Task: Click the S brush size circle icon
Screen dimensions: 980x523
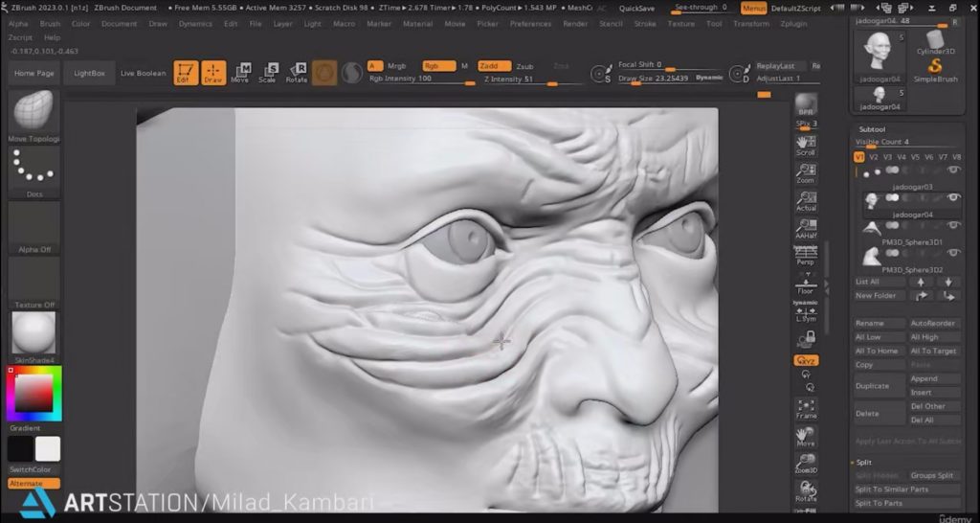Action: 601,74
